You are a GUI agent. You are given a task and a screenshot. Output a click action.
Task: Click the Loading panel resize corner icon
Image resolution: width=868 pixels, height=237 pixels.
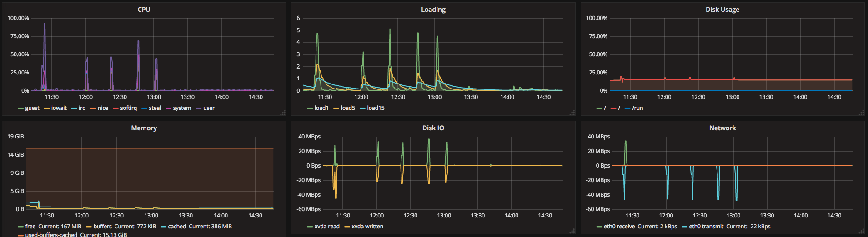point(572,113)
